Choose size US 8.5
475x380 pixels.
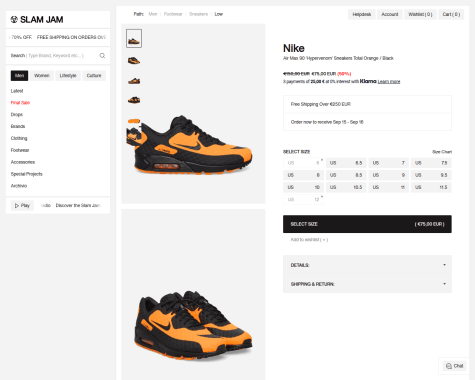pyautogui.click(x=346, y=175)
